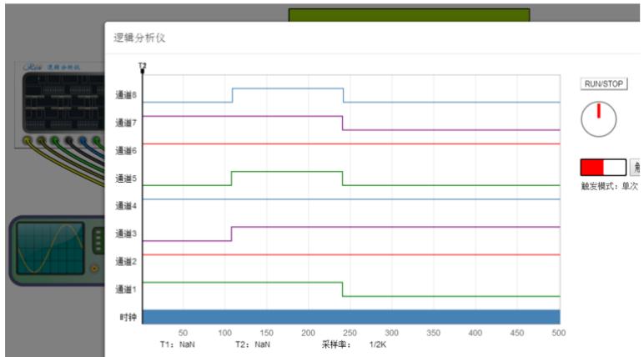Click the 采样率 1/2K sampling rate text
The width and height of the screenshot is (644, 357).
[x=355, y=344]
